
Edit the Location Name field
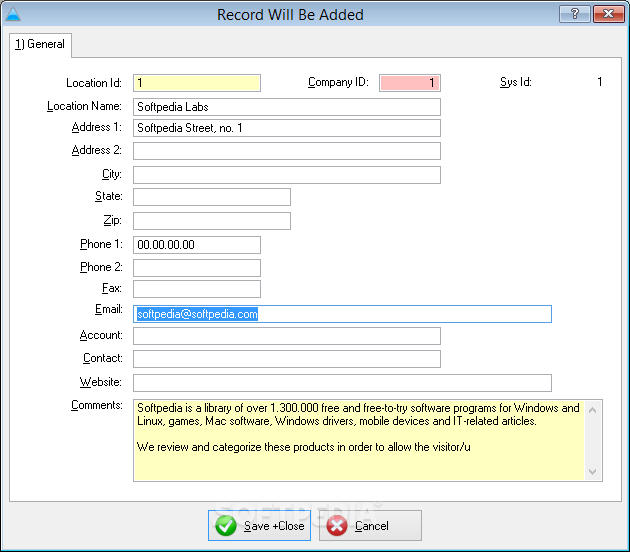pos(287,107)
